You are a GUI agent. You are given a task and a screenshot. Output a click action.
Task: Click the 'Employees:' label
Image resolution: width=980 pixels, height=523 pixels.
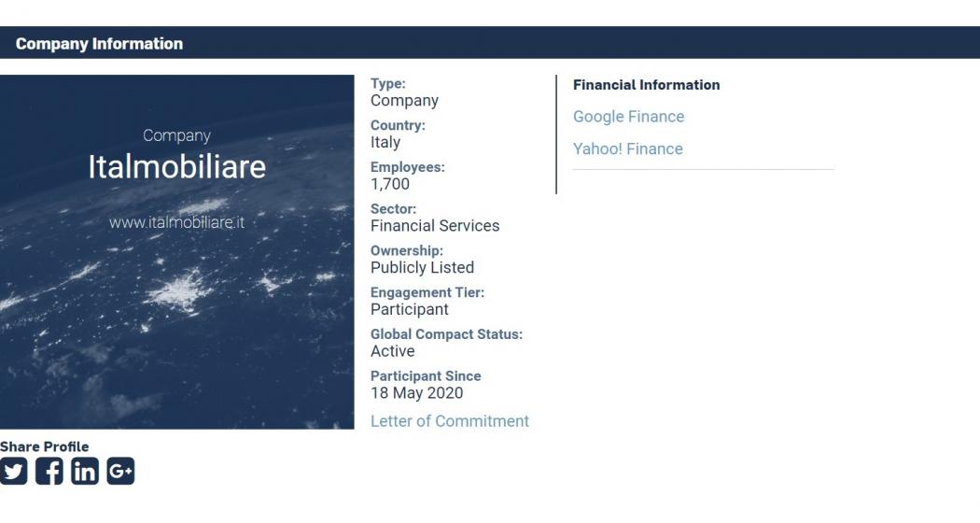point(408,167)
